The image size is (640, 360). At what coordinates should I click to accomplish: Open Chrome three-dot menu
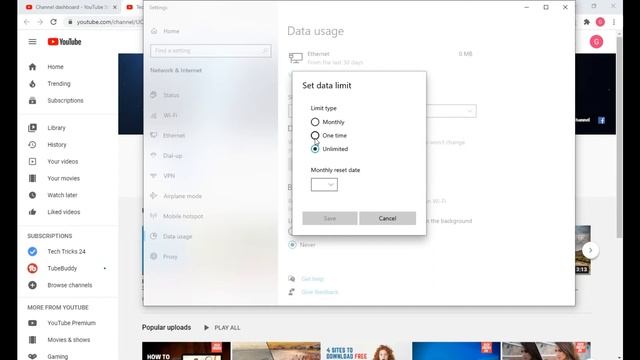[x=614, y=22]
